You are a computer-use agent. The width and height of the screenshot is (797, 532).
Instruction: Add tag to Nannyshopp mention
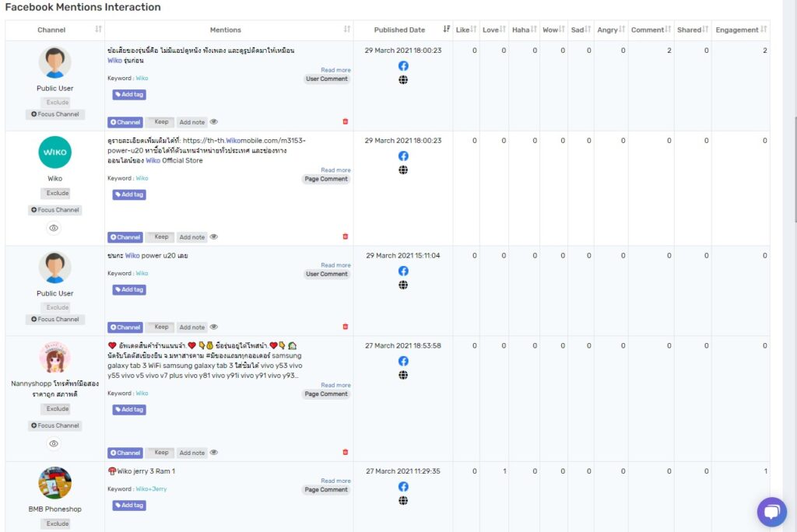(129, 410)
